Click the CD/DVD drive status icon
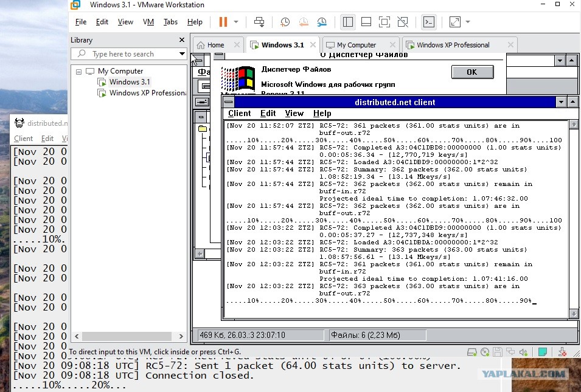The height and width of the screenshot is (392, 581). pyautogui.click(x=485, y=352)
